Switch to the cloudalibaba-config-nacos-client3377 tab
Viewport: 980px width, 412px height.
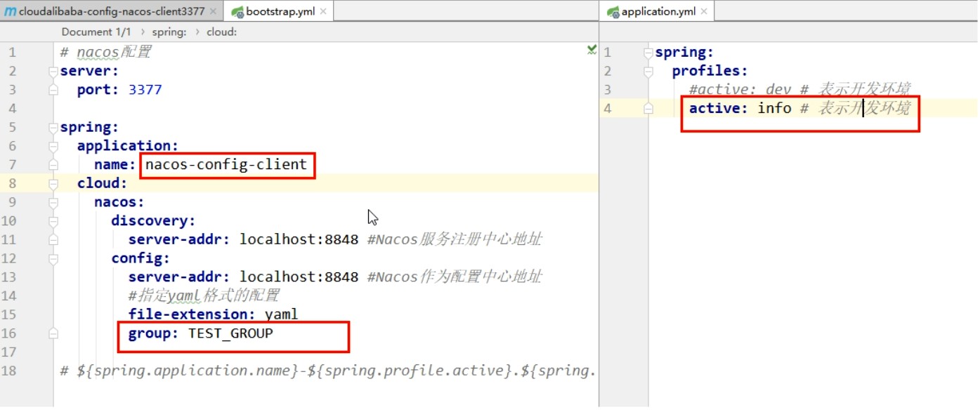112,11
